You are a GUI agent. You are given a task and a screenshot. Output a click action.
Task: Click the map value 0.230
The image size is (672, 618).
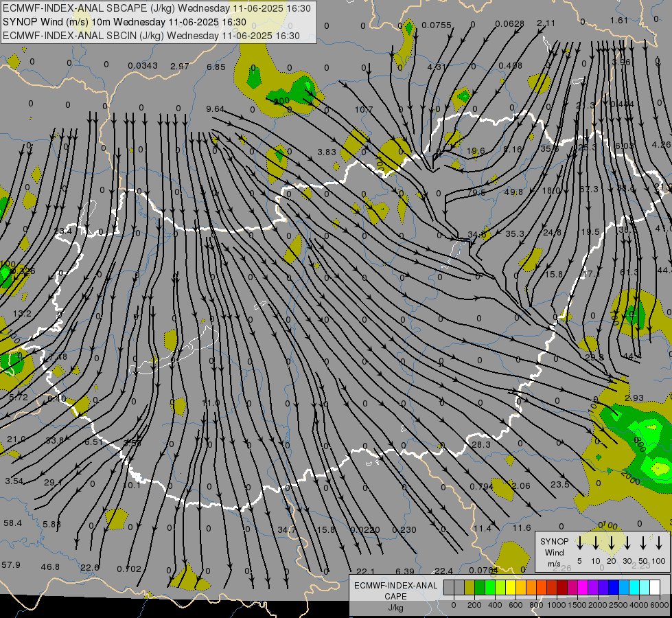tap(404, 530)
